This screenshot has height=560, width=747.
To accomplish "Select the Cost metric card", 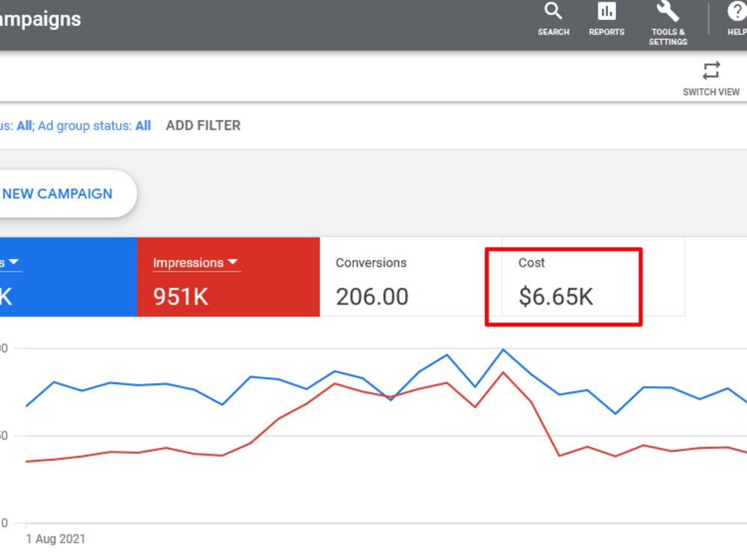I will (x=594, y=277).
